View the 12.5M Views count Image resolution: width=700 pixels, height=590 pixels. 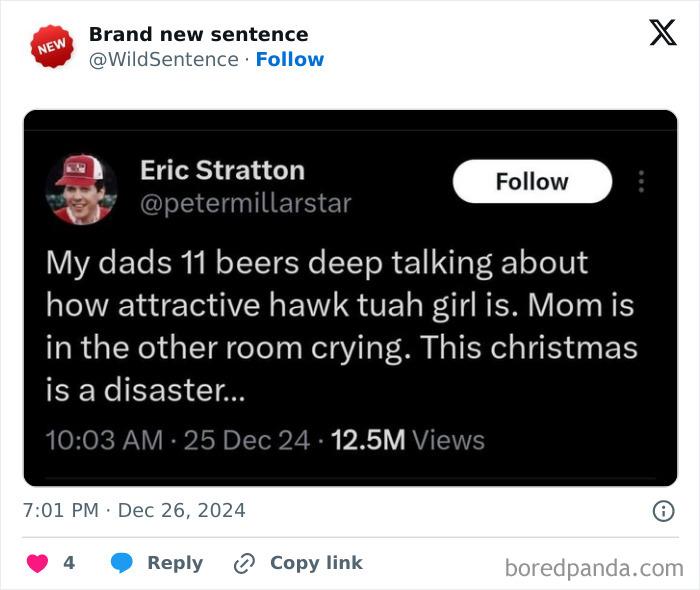[407, 440]
